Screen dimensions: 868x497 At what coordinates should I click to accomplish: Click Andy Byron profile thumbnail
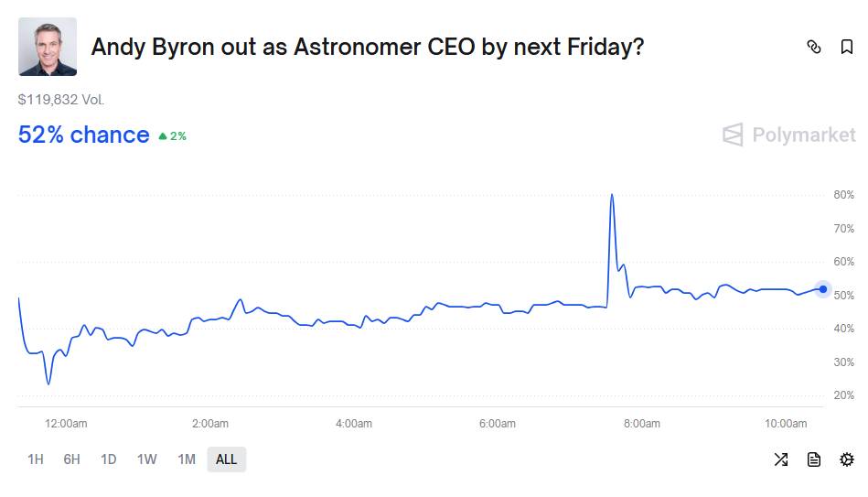tap(48, 47)
